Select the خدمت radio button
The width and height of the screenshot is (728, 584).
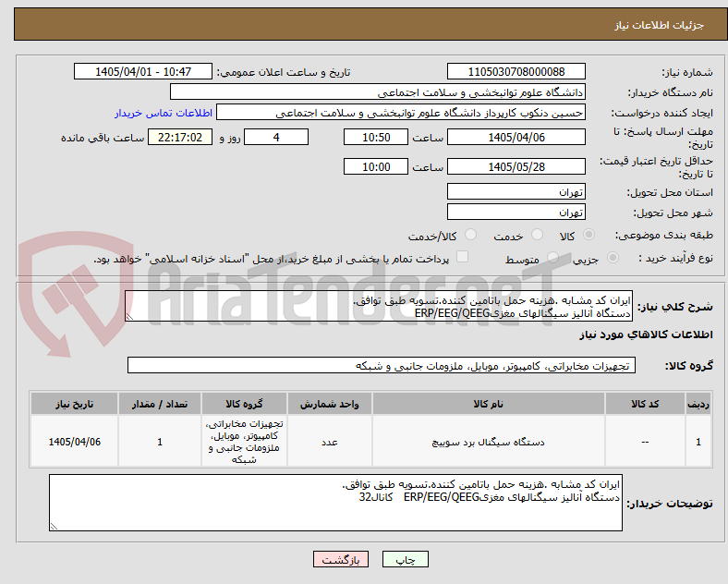(x=537, y=235)
